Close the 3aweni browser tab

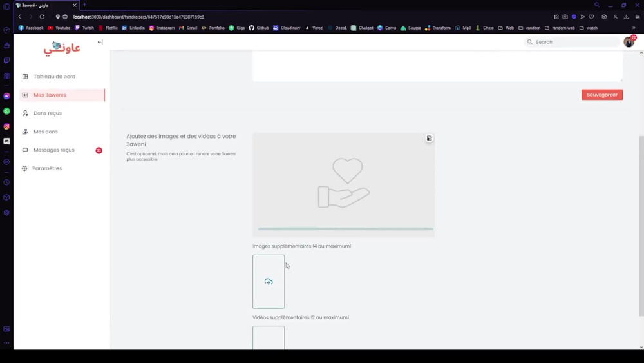[x=74, y=5]
